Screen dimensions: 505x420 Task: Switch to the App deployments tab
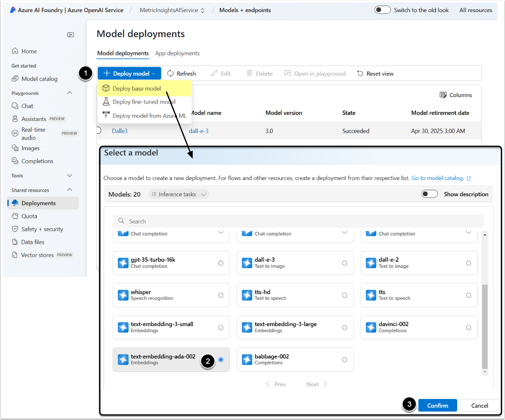coord(177,53)
